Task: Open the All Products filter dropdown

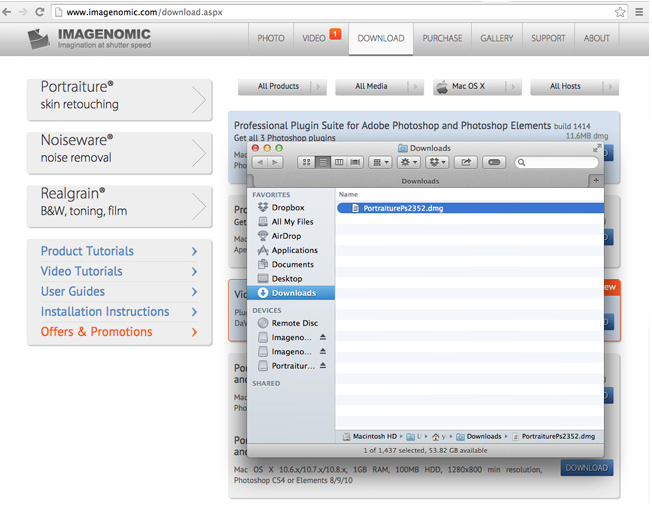Action: [x=282, y=86]
